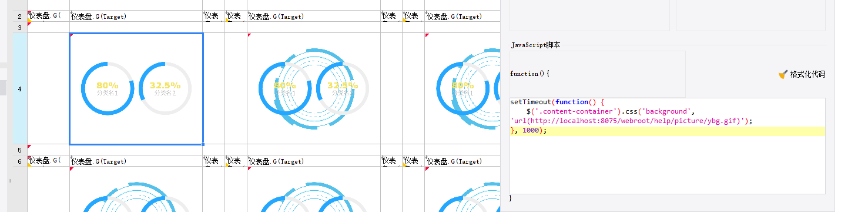The image size is (868, 212).
Task: Select row header 6
Action: point(19,161)
